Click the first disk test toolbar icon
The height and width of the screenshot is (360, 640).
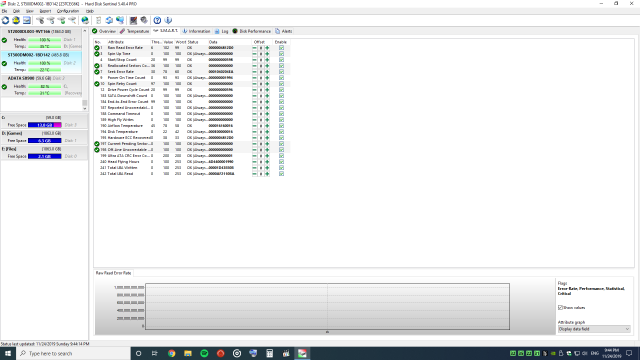40,20
